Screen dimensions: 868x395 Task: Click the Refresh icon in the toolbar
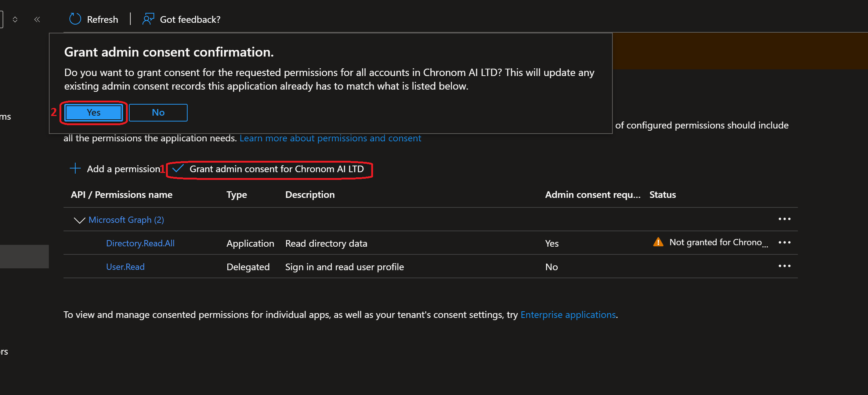coord(75,19)
